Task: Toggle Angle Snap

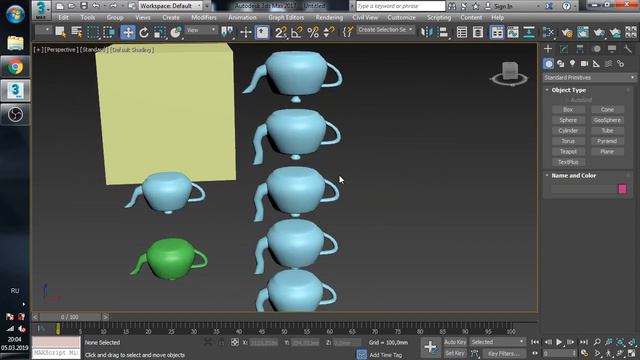Action: (x=297, y=32)
